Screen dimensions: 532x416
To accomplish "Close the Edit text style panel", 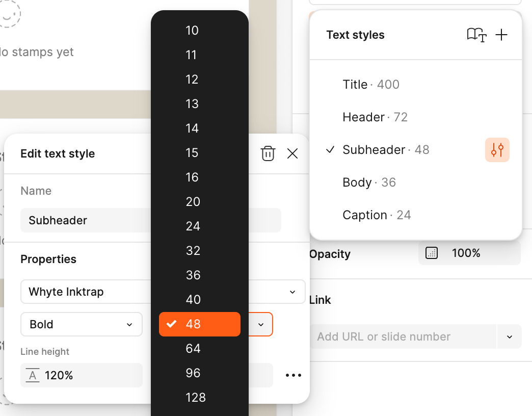I will [x=292, y=153].
